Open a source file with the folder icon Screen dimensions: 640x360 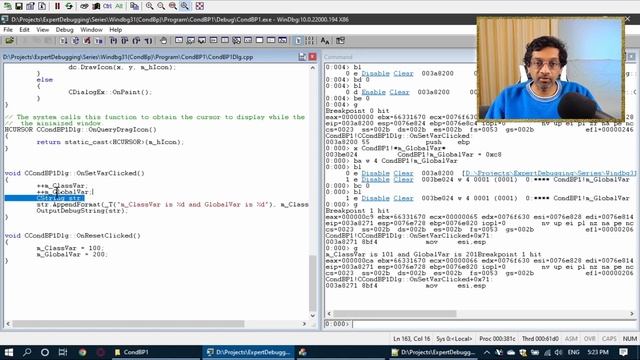9,40
